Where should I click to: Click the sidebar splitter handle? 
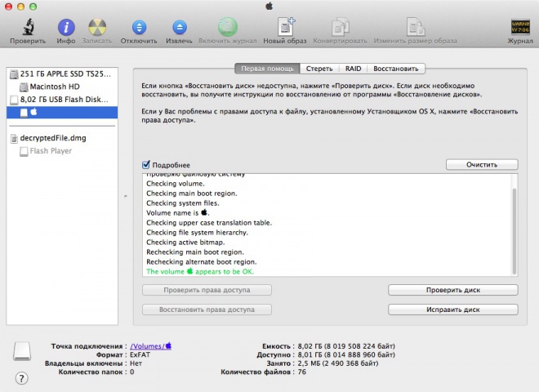pos(126,196)
